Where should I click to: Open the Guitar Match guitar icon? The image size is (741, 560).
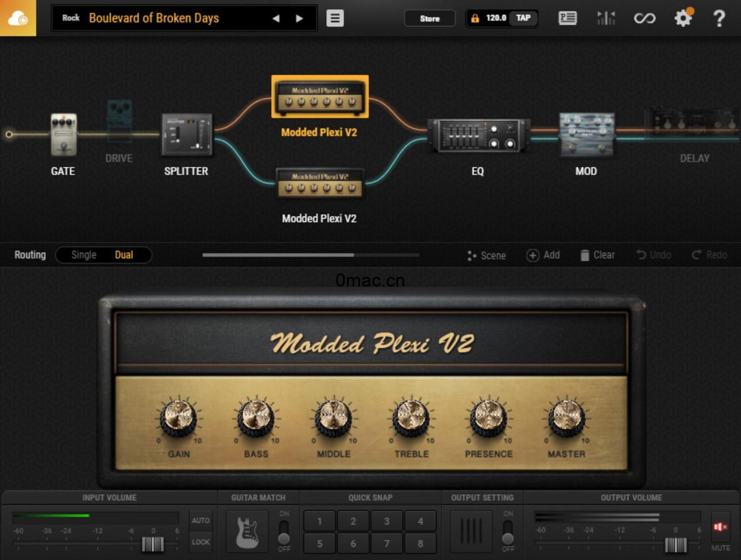coord(247,532)
